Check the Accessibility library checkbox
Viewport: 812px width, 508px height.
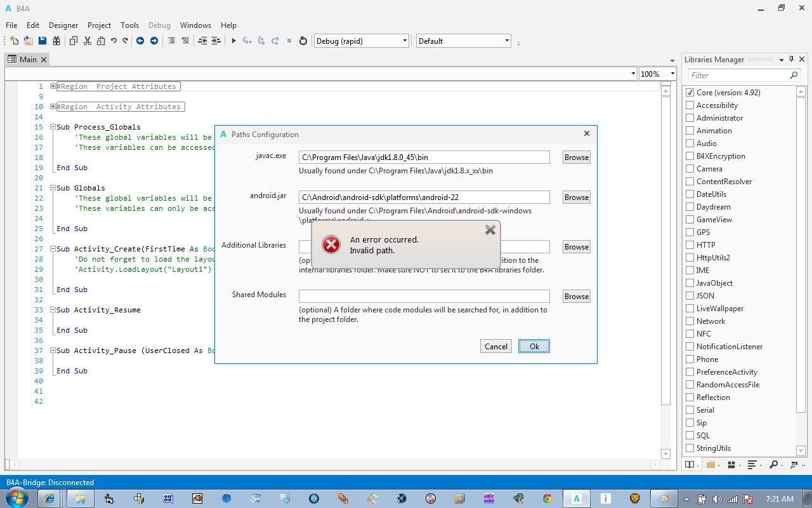click(x=690, y=105)
